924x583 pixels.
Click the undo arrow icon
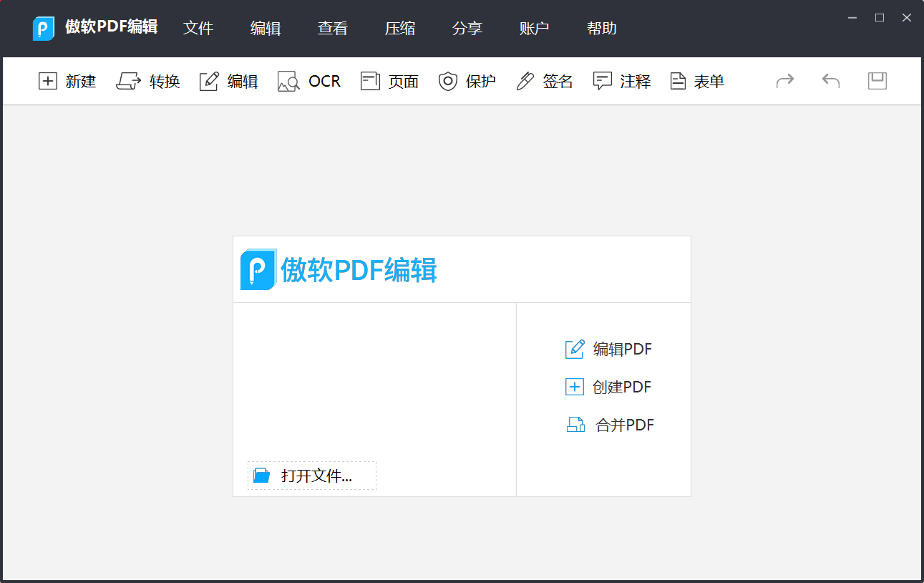[x=831, y=80]
